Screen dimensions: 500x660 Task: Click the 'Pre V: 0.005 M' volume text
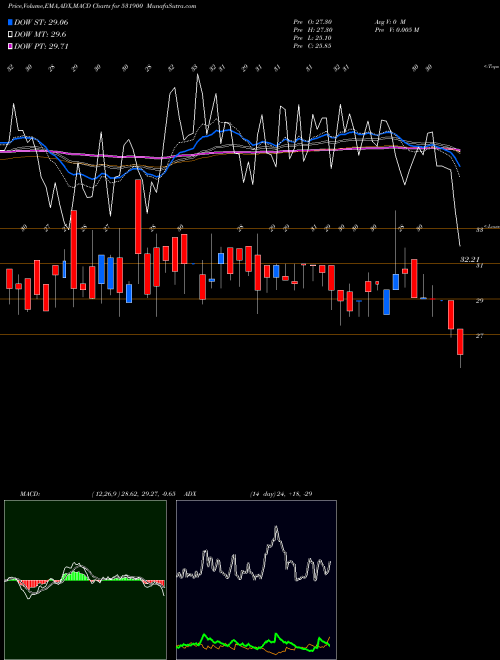[396, 30]
